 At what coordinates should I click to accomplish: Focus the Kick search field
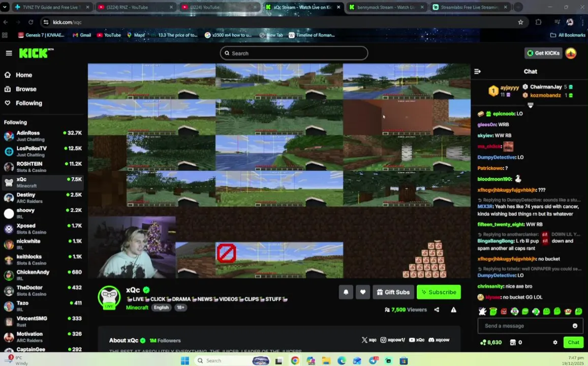[294, 53]
